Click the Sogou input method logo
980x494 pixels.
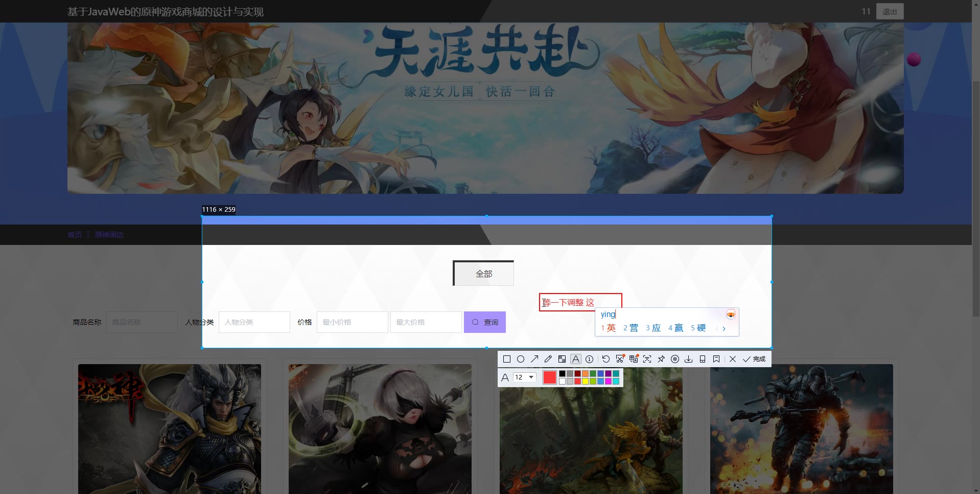point(731,314)
